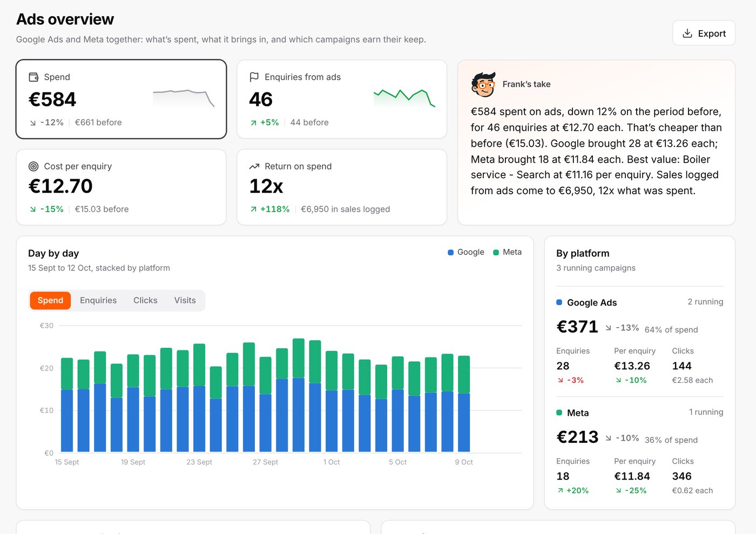Screen dimensions: 756x534
Task: Click the €371 Google spend value
Action: (x=577, y=327)
